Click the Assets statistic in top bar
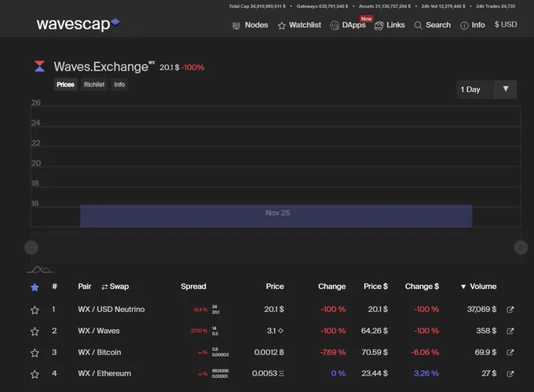The height and width of the screenshot is (392, 534). click(x=385, y=6)
